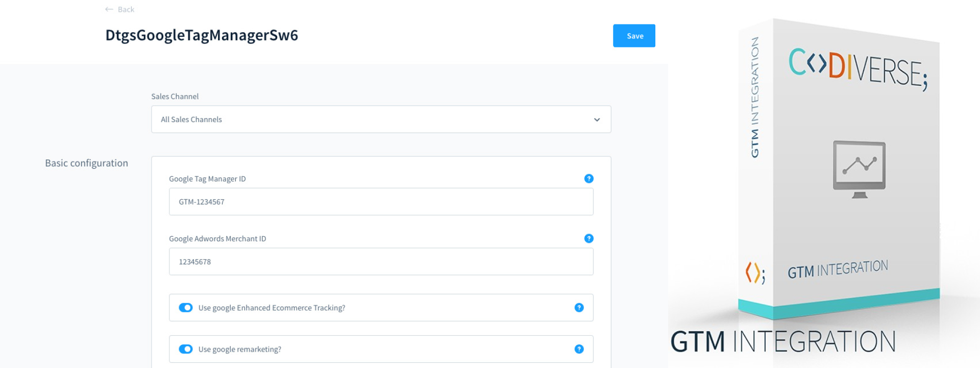Click the Google Tag Manager ID field
Image resolution: width=980 pixels, height=368 pixels.
point(381,201)
